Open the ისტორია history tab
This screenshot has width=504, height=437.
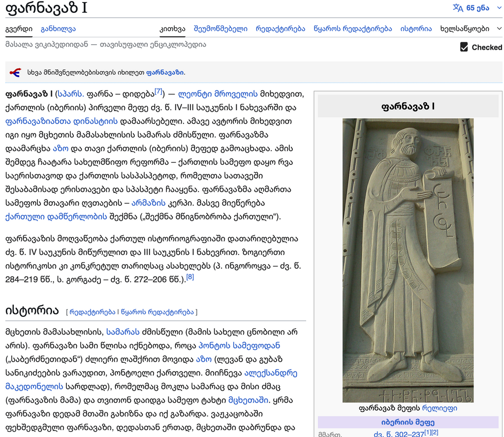pos(416,29)
